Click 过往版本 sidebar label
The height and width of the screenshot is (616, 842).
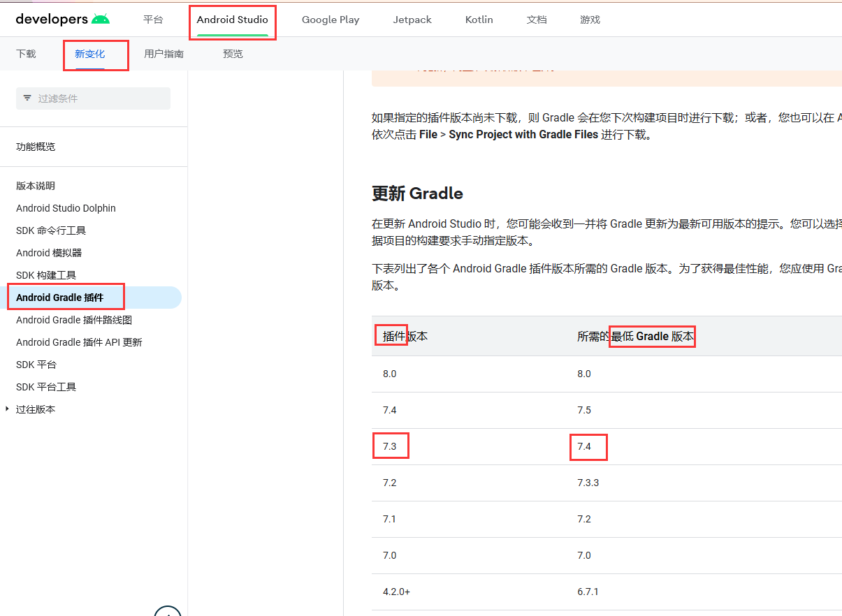(36, 409)
